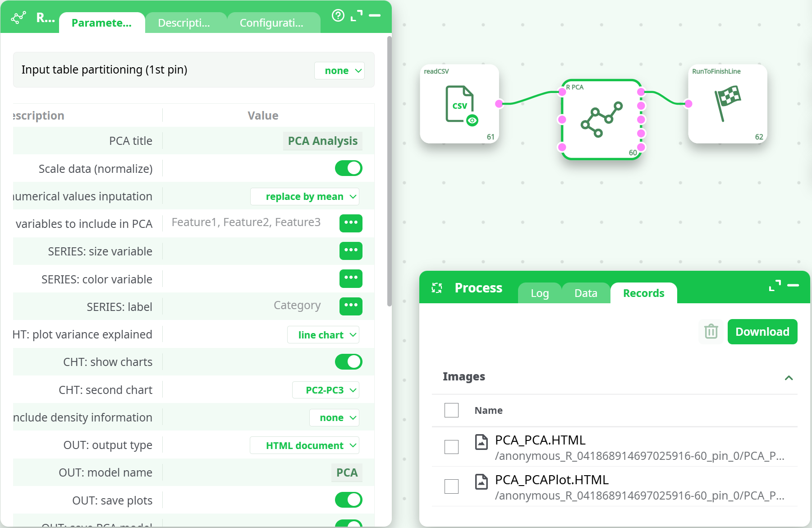Check the PCA_PCA.HTML checkbox
812x528 pixels.
pyautogui.click(x=451, y=446)
